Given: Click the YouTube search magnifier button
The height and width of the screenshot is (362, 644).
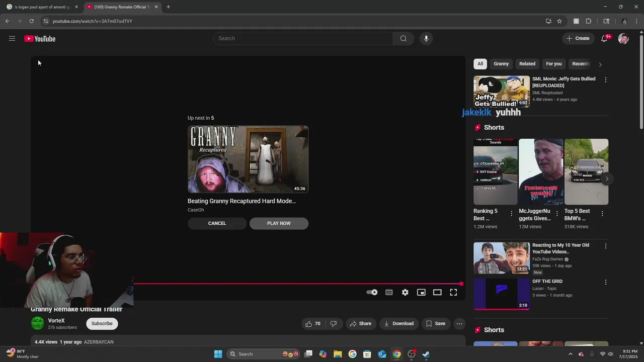Looking at the screenshot, I should tap(403, 39).
